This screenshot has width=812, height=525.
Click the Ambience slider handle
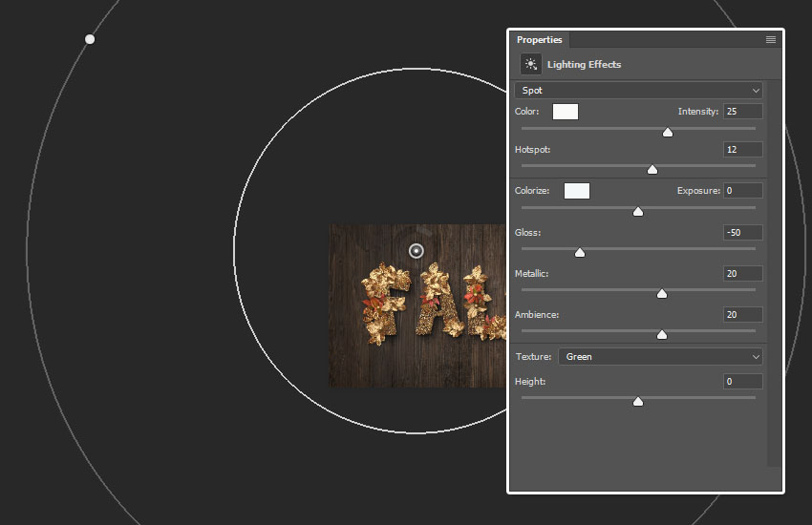662,335
